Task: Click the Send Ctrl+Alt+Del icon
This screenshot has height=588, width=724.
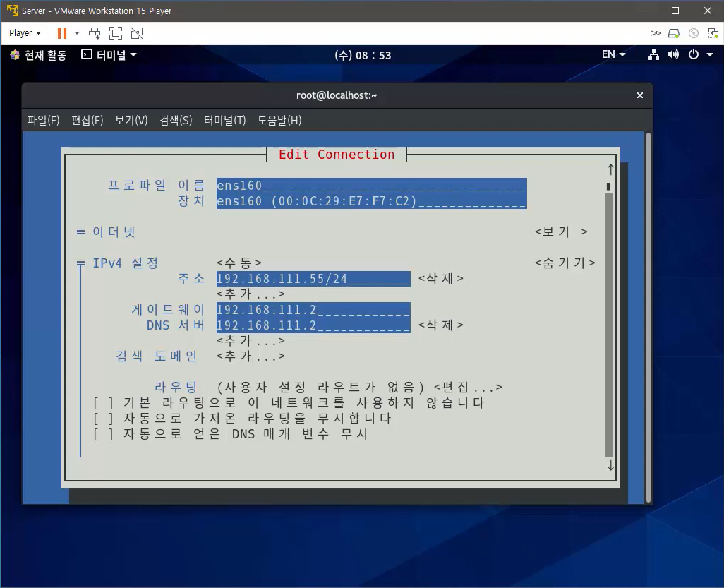Action: point(95,32)
